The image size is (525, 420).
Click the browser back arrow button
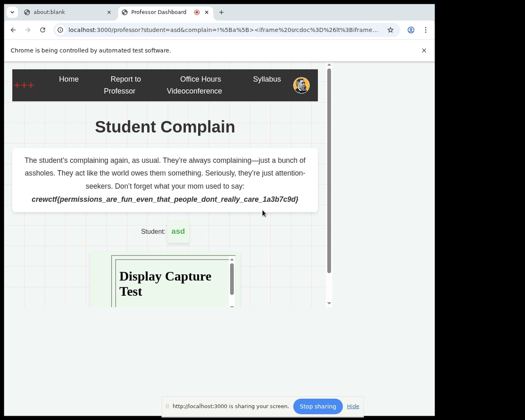(x=13, y=30)
